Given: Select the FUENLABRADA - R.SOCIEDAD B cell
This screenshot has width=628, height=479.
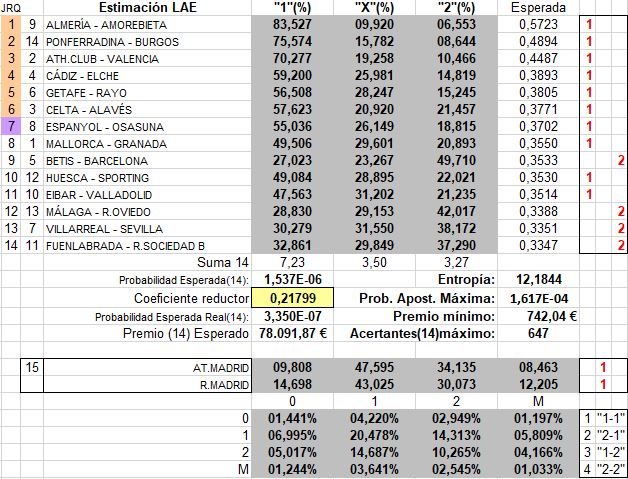Looking at the screenshot, I should point(147,246).
